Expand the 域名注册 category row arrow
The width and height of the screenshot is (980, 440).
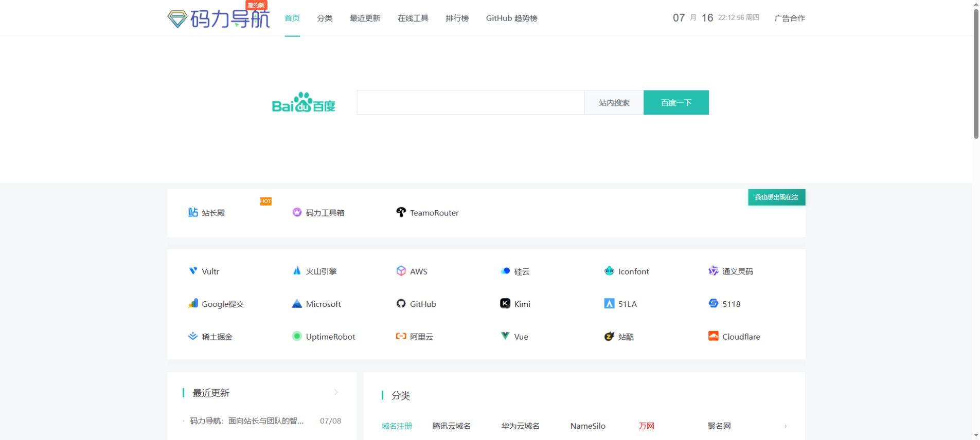coord(786,426)
